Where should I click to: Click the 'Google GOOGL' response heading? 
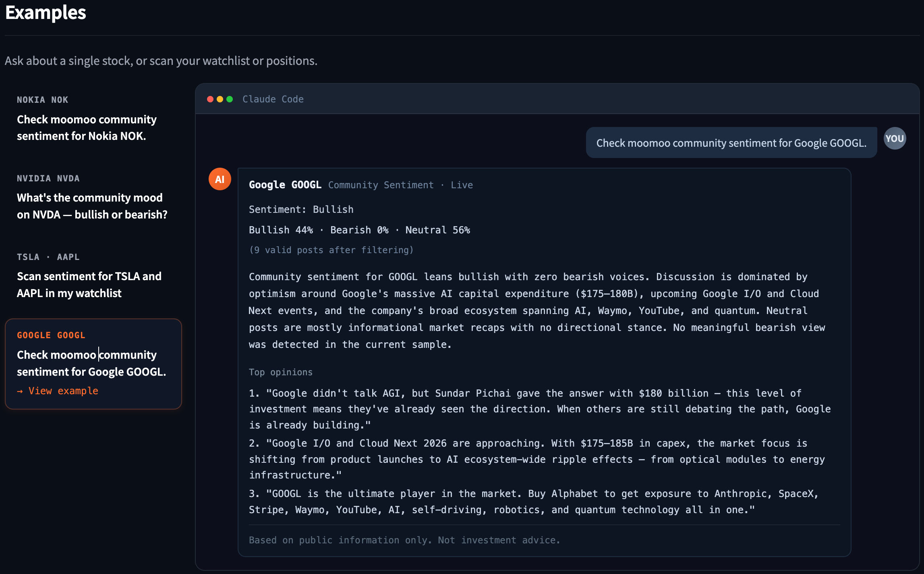pos(285,185)
